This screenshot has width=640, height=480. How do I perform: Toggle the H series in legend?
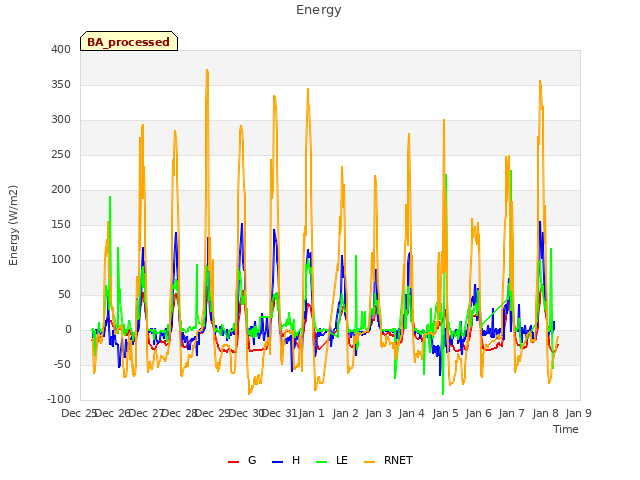point(286,460)
